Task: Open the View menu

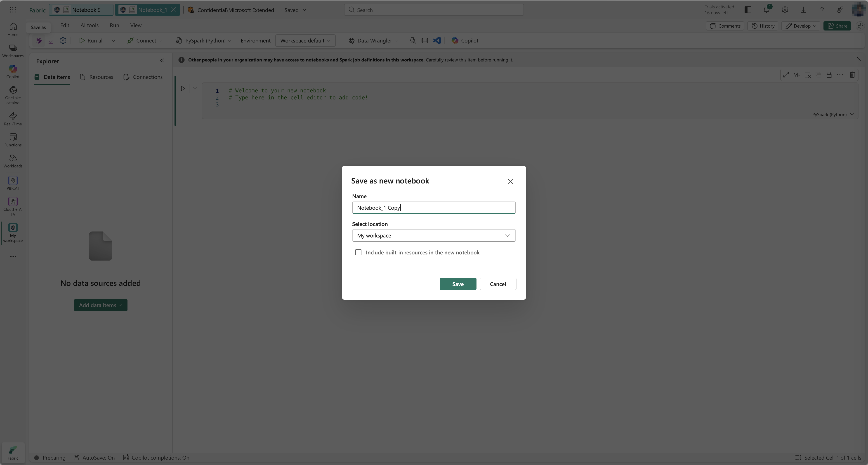Action: tap(136, 25)
